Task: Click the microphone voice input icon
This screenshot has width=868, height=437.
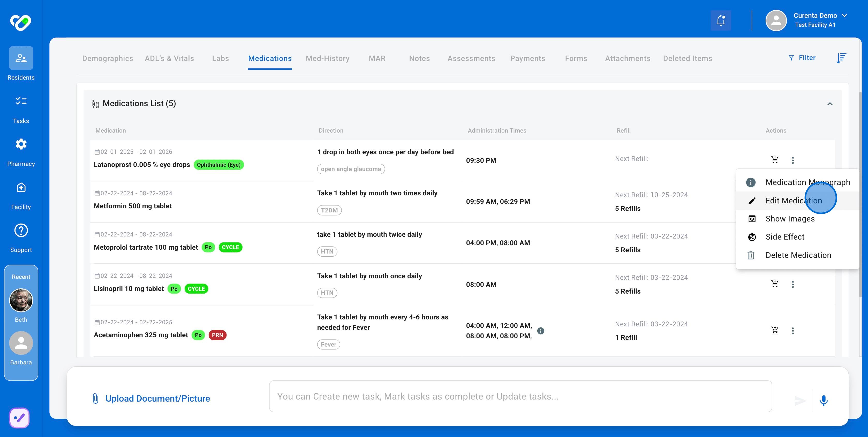Action: (x=824, y=400)
